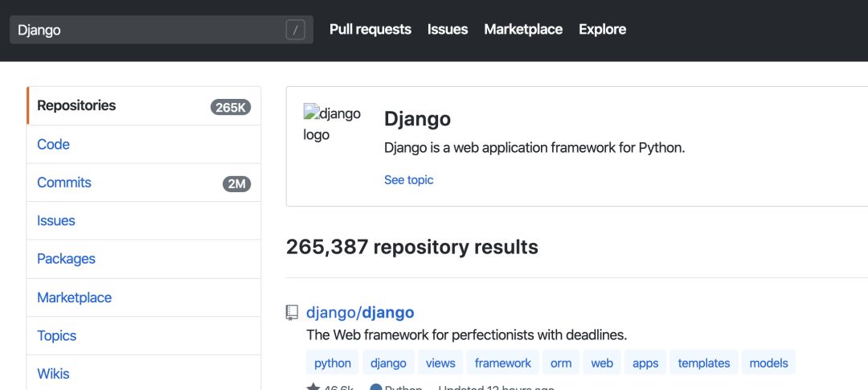Open Explore in the header
The width and height of the screenshot is (868, 390).
602,30
